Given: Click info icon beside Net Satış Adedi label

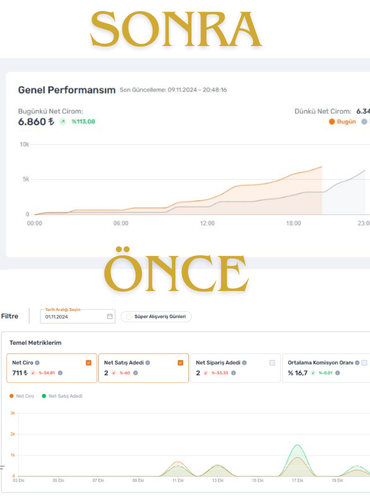Looking at the screenshot, I should click(148, 363).
